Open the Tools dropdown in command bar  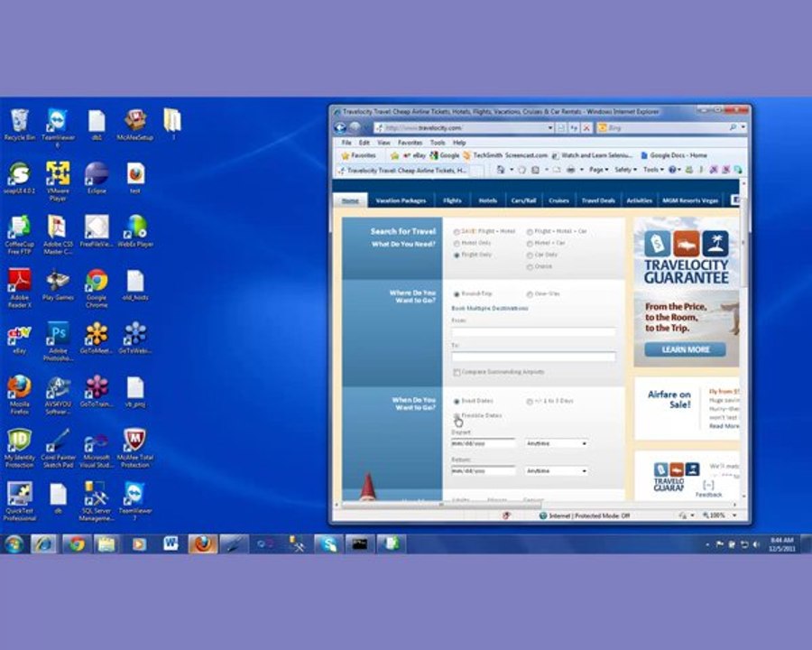(x=653, y=170)
